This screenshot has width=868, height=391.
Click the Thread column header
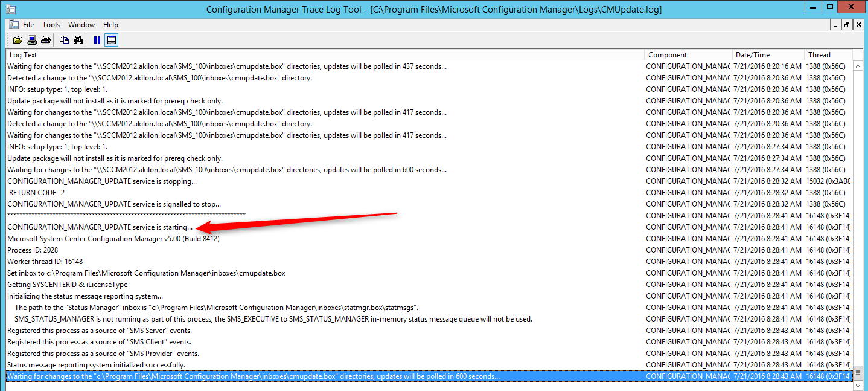[x=828, y=54]
